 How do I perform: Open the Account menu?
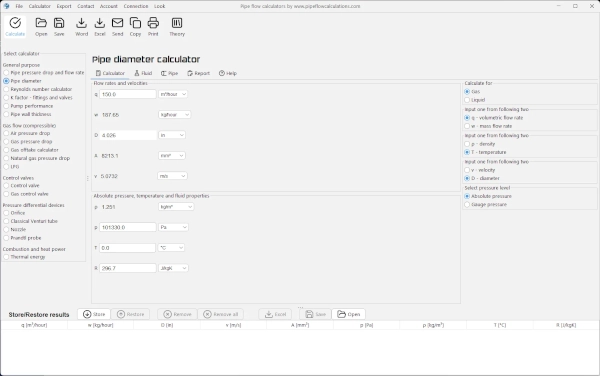(109, 6)
